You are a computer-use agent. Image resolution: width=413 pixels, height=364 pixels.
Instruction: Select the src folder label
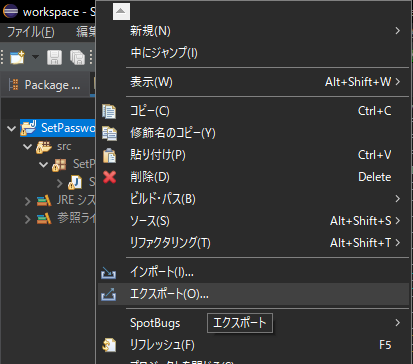tap(64, 146)
